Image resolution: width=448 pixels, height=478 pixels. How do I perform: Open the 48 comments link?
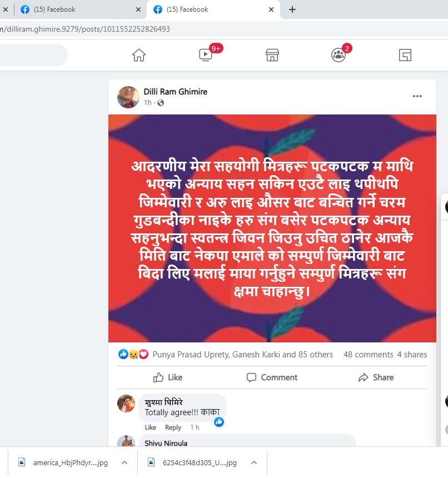(368, 355)
